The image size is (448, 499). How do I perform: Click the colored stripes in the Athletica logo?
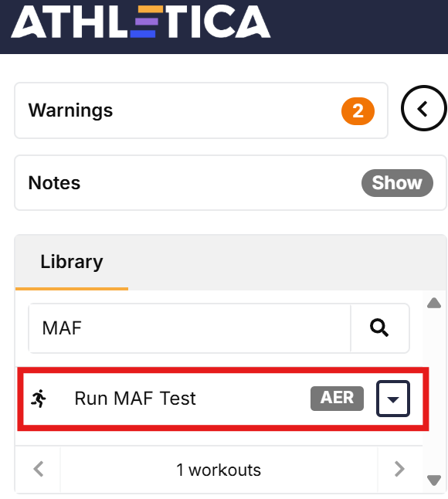pos(146,22)
